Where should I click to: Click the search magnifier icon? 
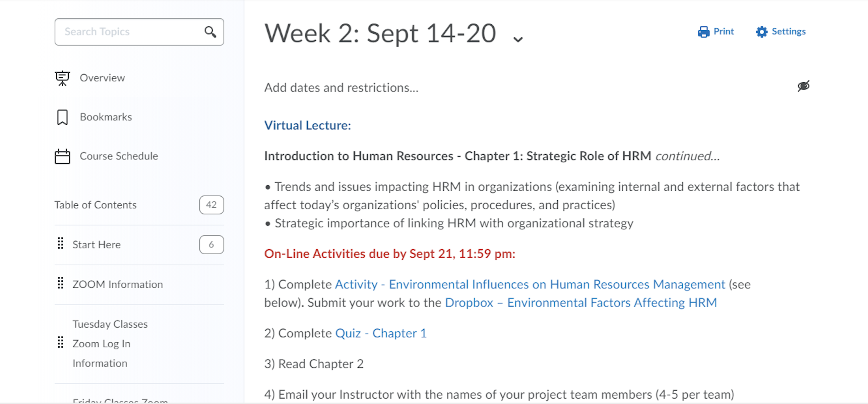pyautogui.click(x=210, y=32)
